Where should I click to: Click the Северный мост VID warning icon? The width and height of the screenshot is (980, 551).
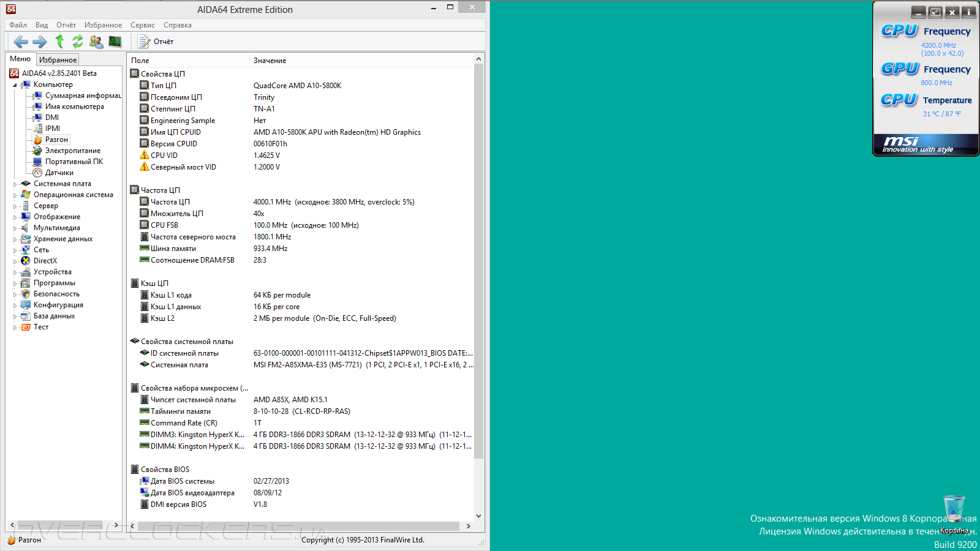coord(145,167)
